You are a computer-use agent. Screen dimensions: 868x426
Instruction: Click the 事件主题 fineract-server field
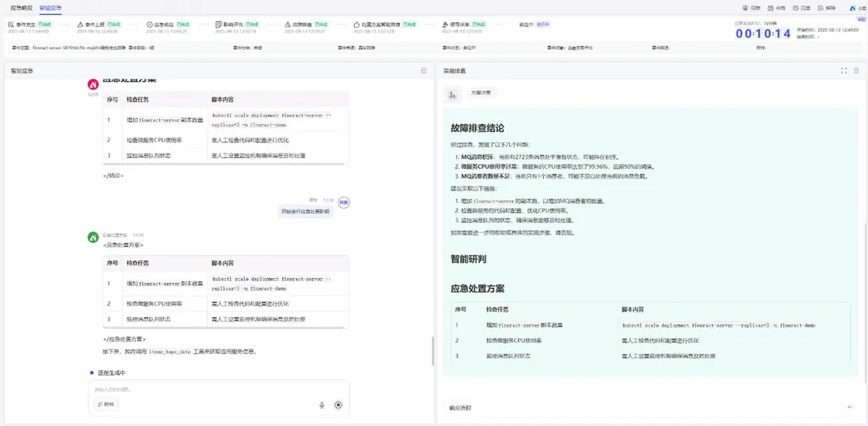pyautogui.click(x=70, y=47)
